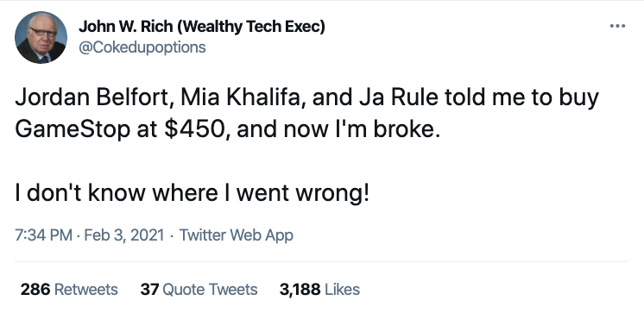View the 286 Retweets list
The height and width of the screenshot is (313, 644).
[69, 290]
